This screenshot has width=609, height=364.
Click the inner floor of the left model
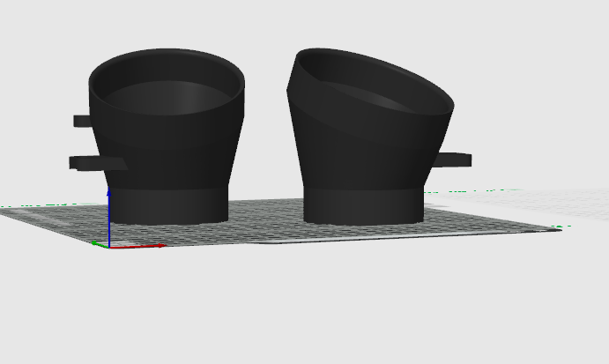pos(167,97)
